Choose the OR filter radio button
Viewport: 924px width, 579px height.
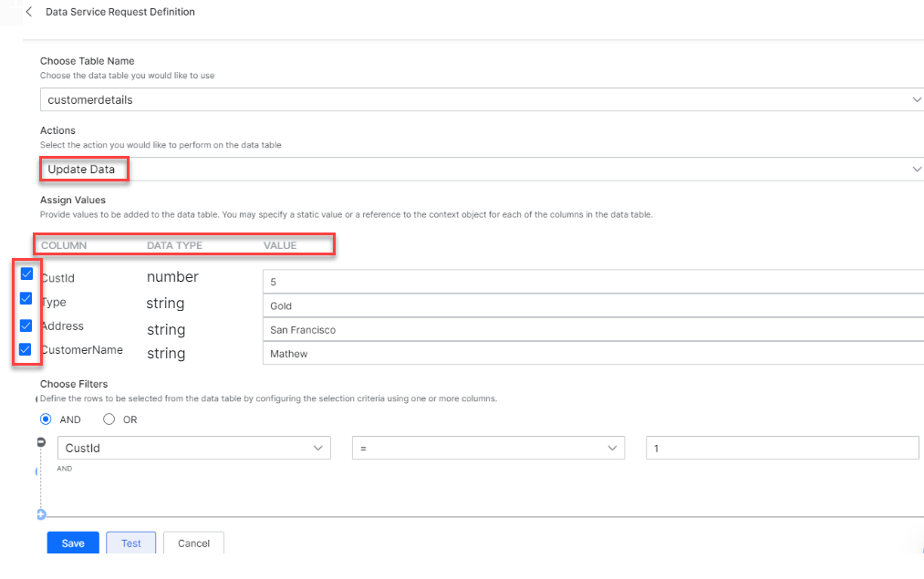click(109, 419)
